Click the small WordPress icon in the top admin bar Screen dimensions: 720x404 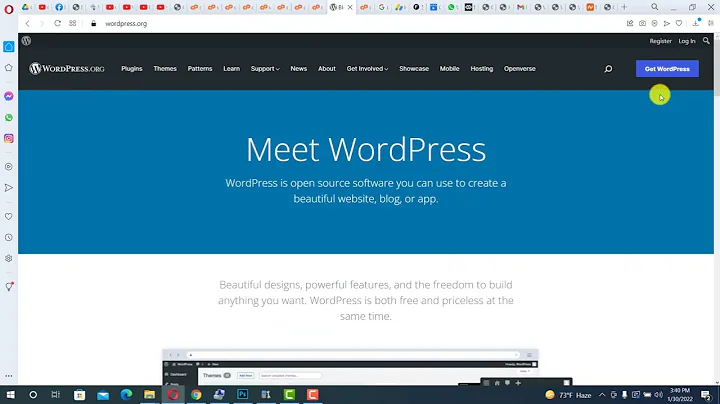26,41
